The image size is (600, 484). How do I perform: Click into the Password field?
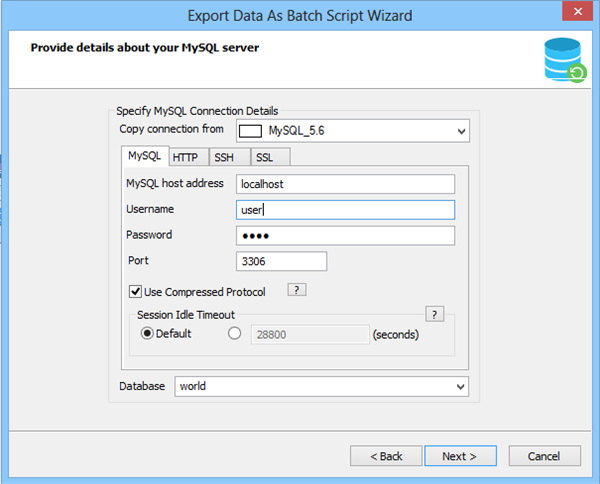(x=345, y=236)
